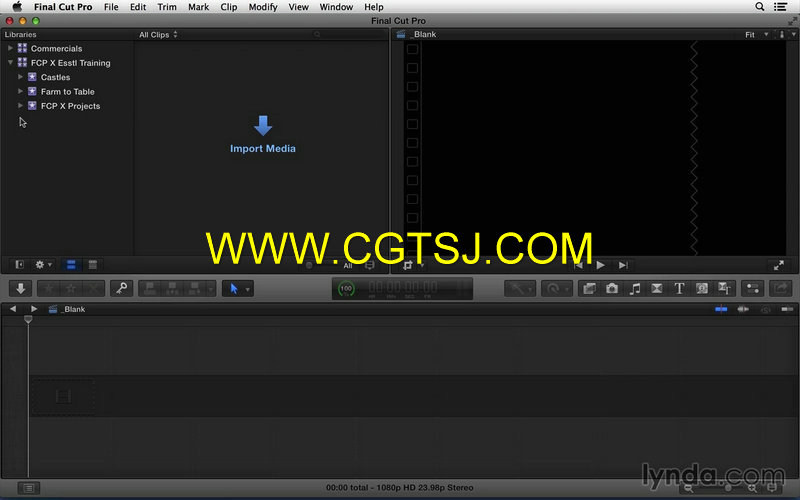Open the browser gear action menu
The width and height of the screenshot is (800, 500).
pos(42,265)
